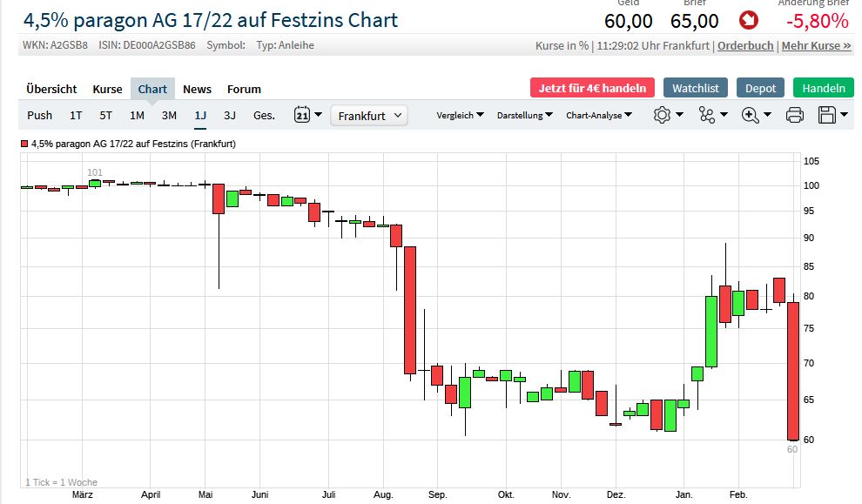Click the chart legend paragon AG (Frankfurt) label

point(133,144)
